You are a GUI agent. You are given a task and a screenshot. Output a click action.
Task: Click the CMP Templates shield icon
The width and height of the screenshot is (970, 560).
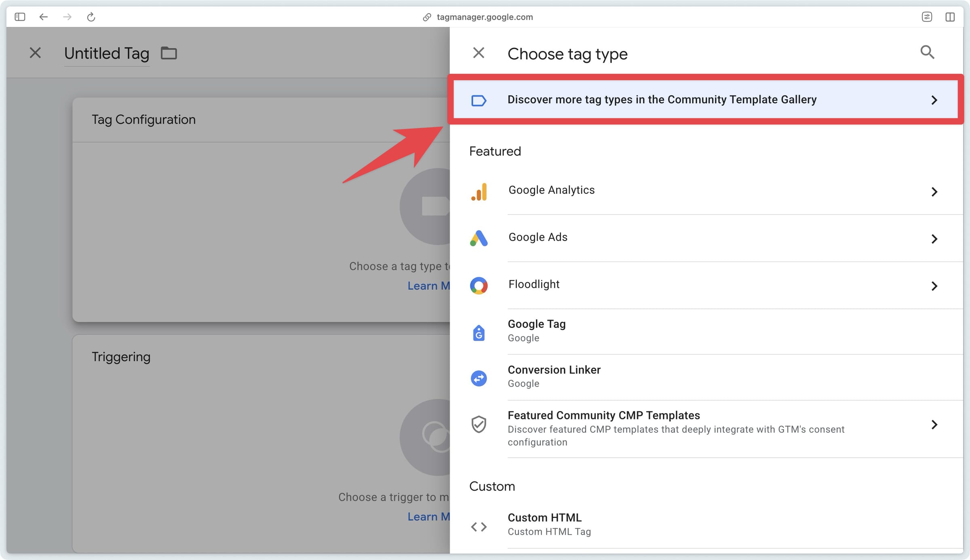479,424
